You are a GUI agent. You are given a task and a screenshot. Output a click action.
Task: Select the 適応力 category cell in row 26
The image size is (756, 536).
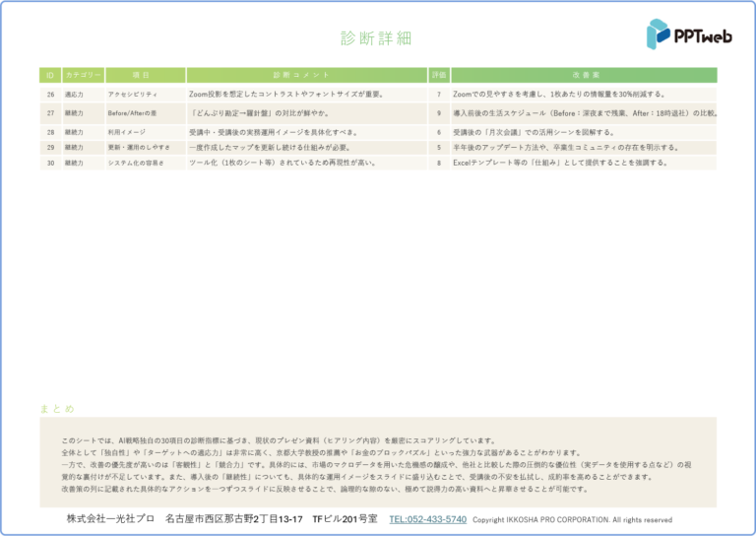[84, 95]
